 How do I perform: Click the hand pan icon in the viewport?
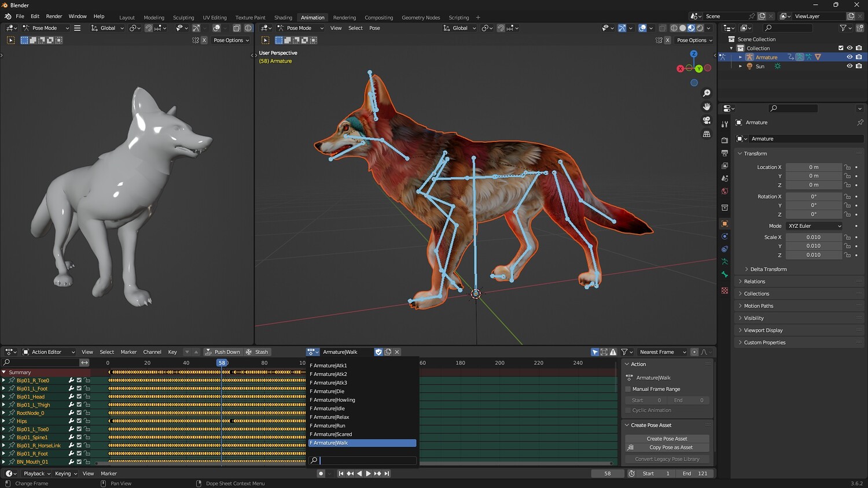tap(707, 106)
